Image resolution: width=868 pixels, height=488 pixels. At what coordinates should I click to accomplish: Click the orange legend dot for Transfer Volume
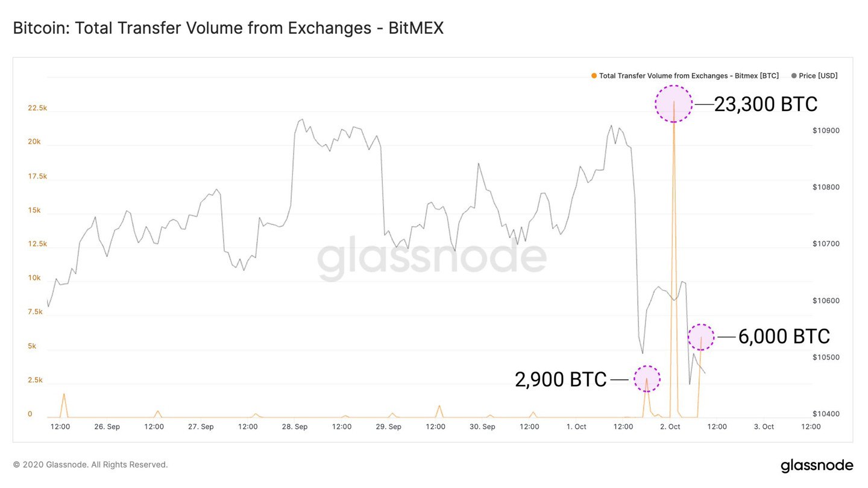[594, 76]
